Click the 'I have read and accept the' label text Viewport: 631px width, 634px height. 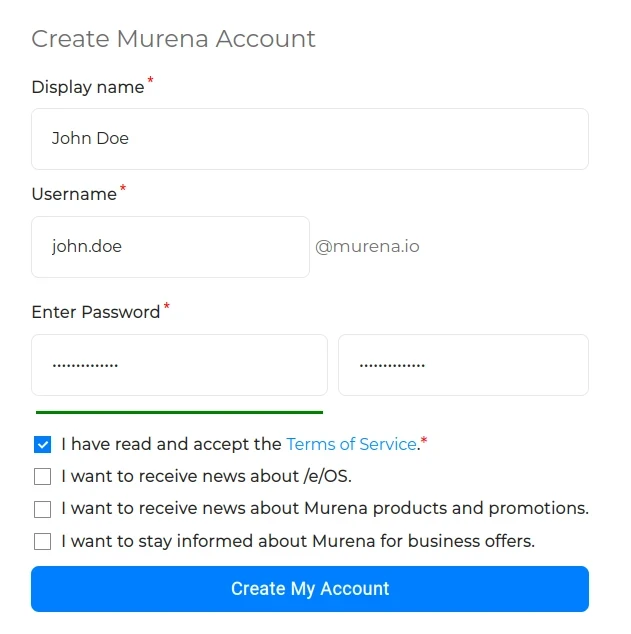(171, 444)
